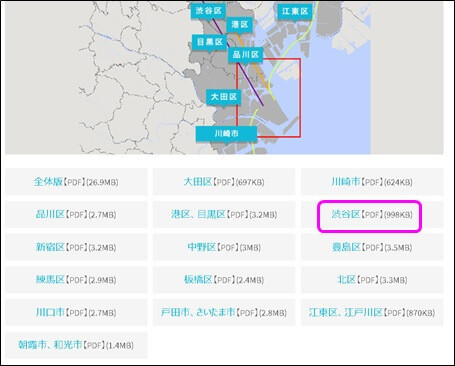Open the 戸田市、さいたま市 PDF link
The image size is (455, 366).
click(224, 312)
